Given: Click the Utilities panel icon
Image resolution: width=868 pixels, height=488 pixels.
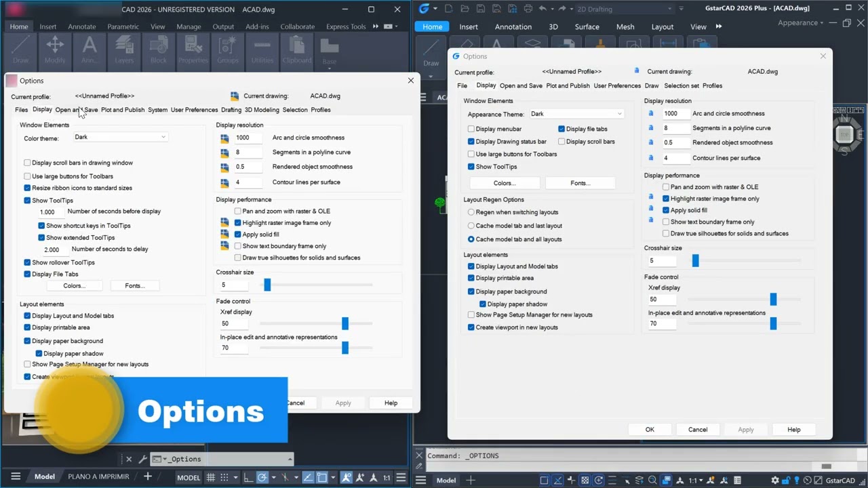Looking at the screenshot, I should 262,46.
